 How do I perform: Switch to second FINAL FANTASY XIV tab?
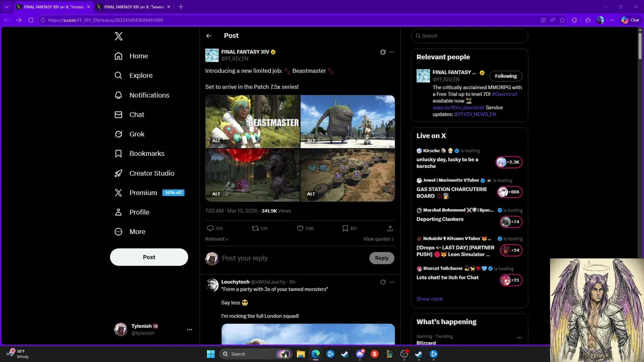tap(133, 7)
